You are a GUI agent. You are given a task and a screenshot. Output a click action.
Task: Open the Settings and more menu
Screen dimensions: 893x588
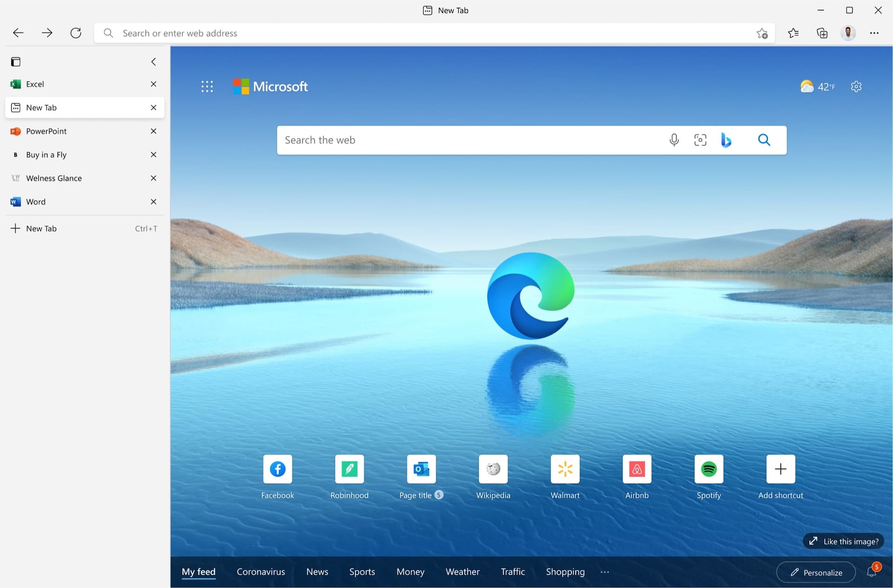pos(874,33)
